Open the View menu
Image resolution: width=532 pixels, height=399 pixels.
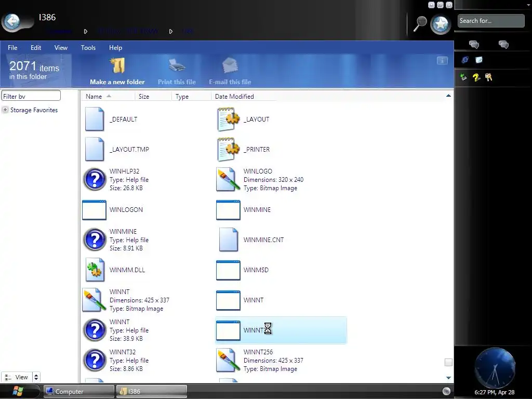pyautogui.click(x=61, y=48)
